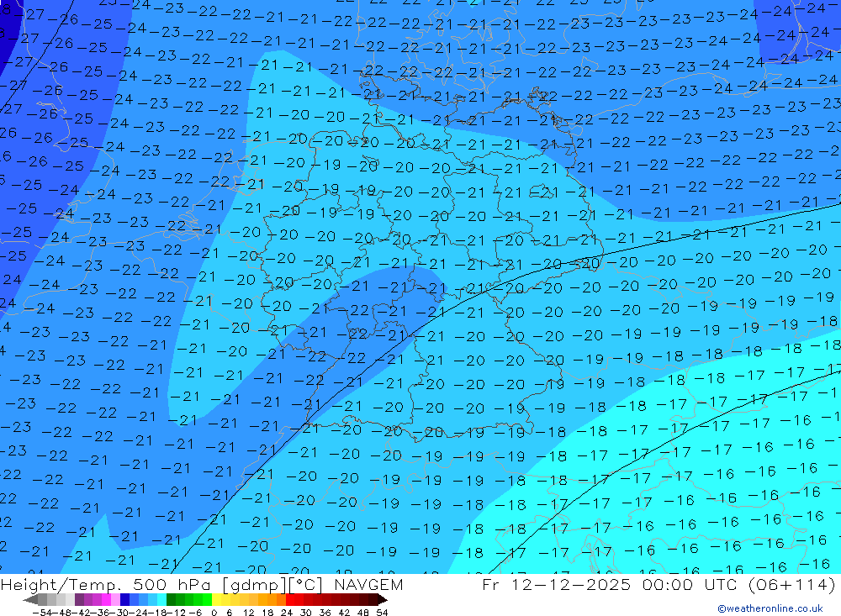841x616 pixels.
Task: Click the 12 legend scale label
Action: click(x=248, y=613)
